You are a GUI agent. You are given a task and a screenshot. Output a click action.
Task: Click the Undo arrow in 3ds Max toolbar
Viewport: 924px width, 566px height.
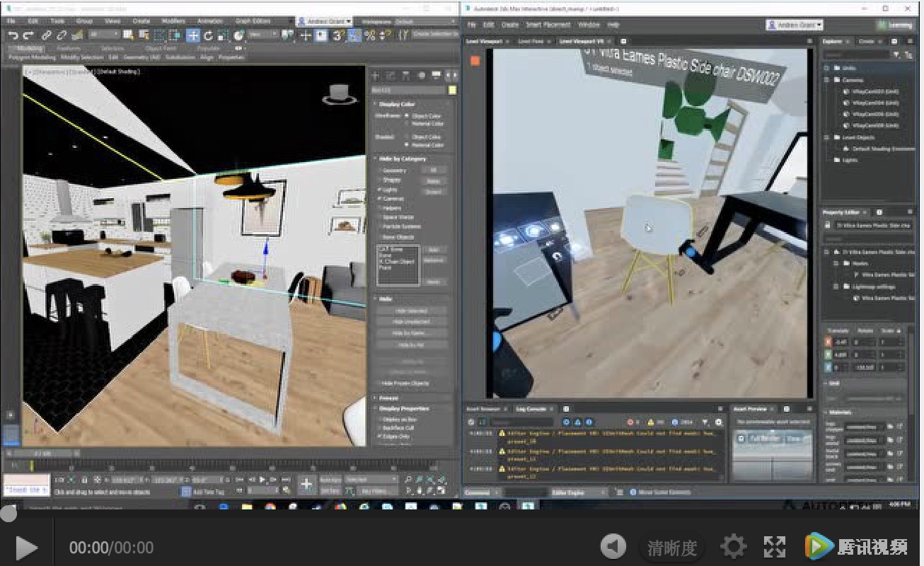(13, 35)
